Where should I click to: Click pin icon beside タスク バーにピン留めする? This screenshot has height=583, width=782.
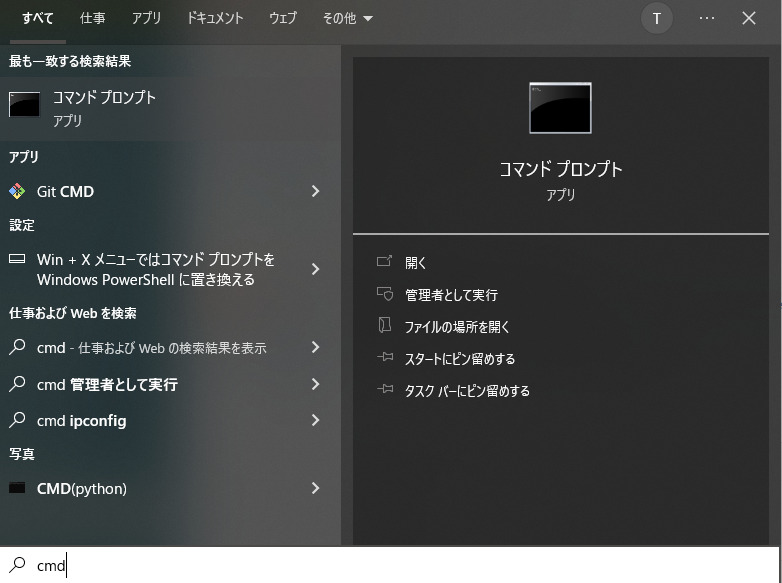click(385, 389)
